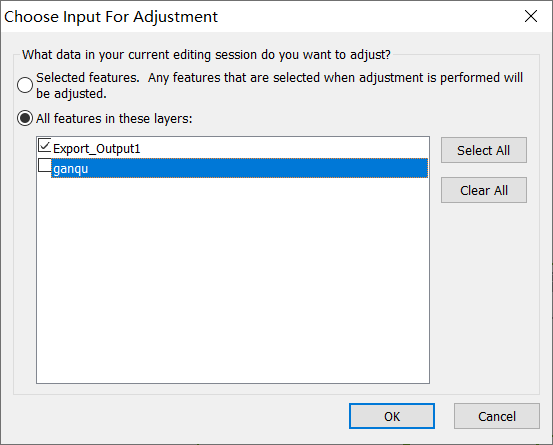Confirm the dialog with OK

coord(392,416)
